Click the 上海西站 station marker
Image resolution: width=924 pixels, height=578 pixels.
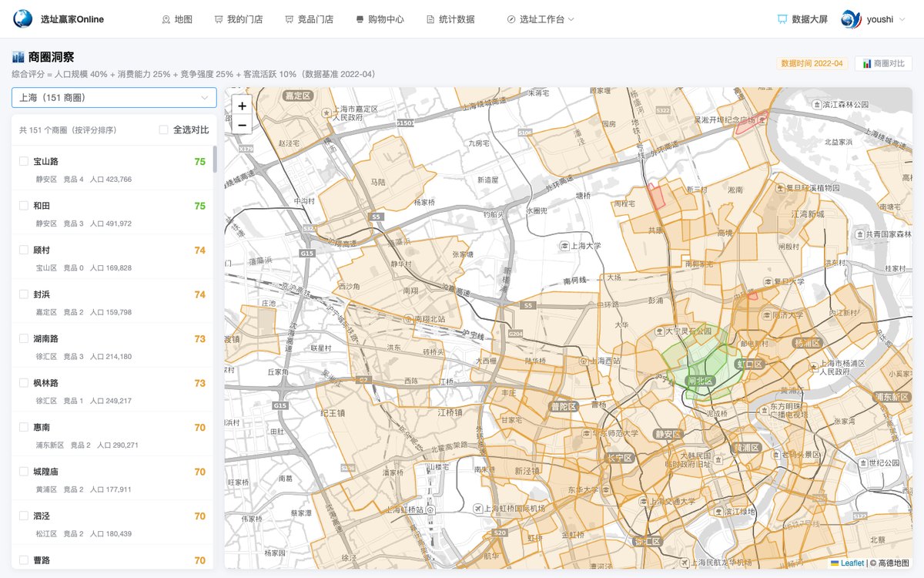584,360
